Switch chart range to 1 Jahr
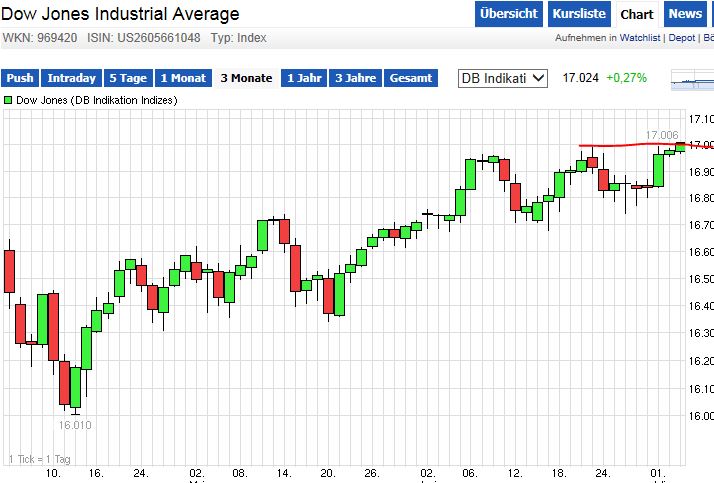The width and height of the screenshot is (714, 483). pos(304,78)
